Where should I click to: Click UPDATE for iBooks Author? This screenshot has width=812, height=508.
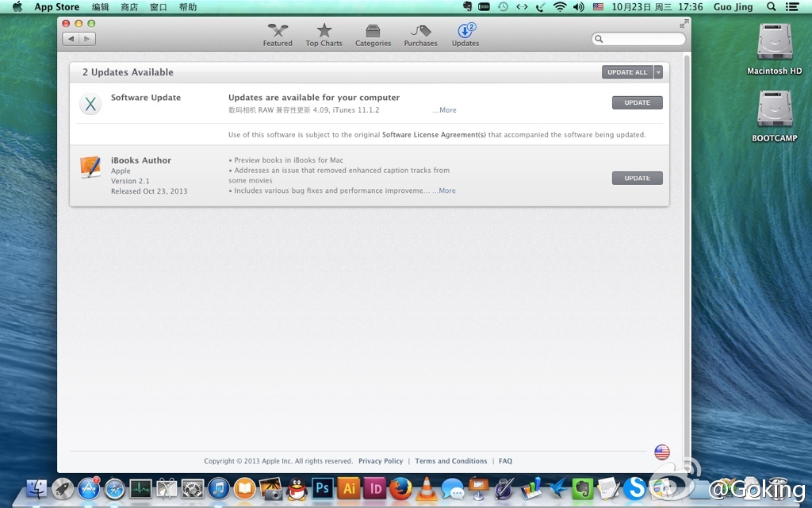[x=637, y=179]
